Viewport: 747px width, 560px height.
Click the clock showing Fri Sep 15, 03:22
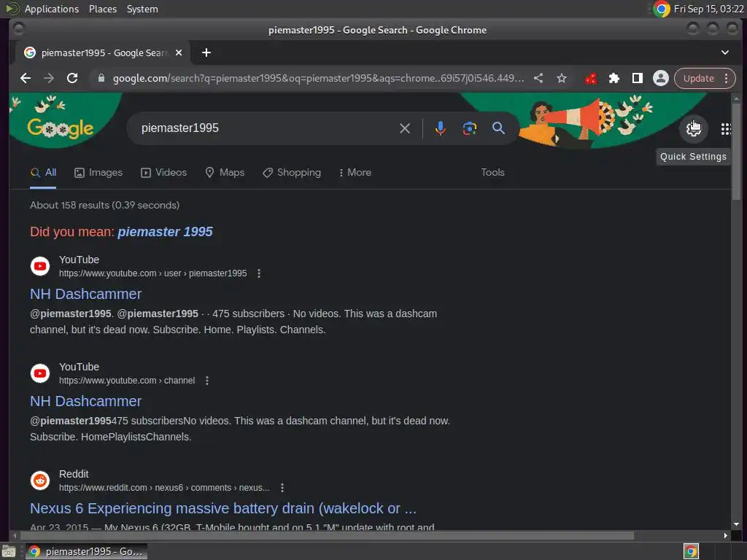click(709, 9)
